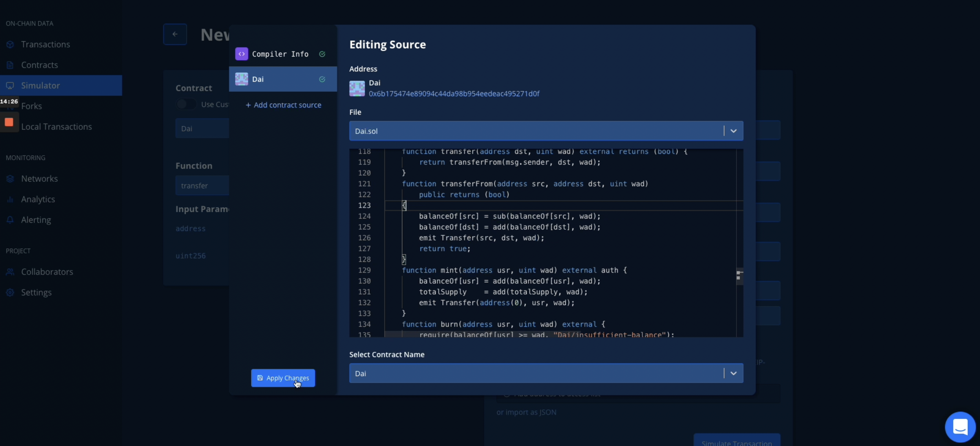980x446 pixels.
Task: Click the Simulate Transaction button
Action: [737, 441]
